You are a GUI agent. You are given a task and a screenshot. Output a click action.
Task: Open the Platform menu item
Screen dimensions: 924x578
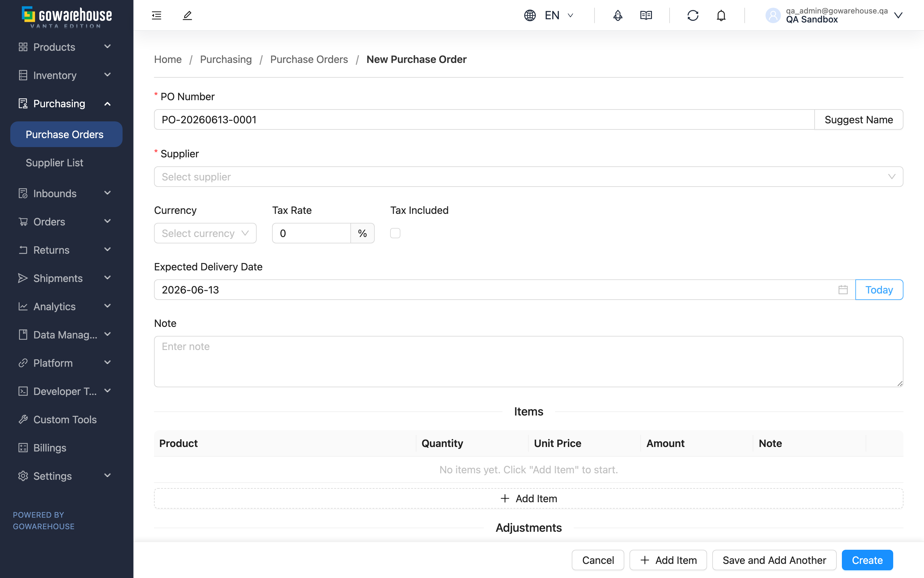point(66,363)
